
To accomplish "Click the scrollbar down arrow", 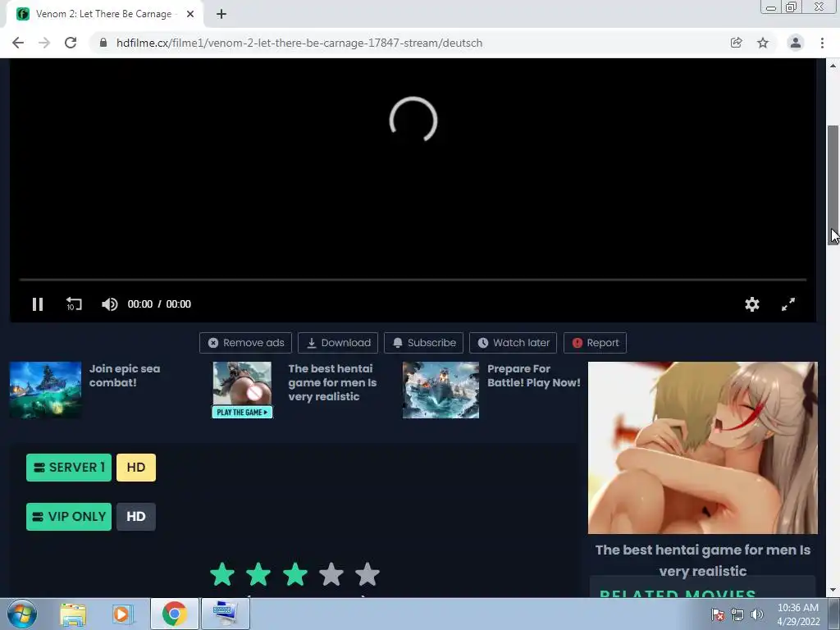I will [x=833, y=591].
